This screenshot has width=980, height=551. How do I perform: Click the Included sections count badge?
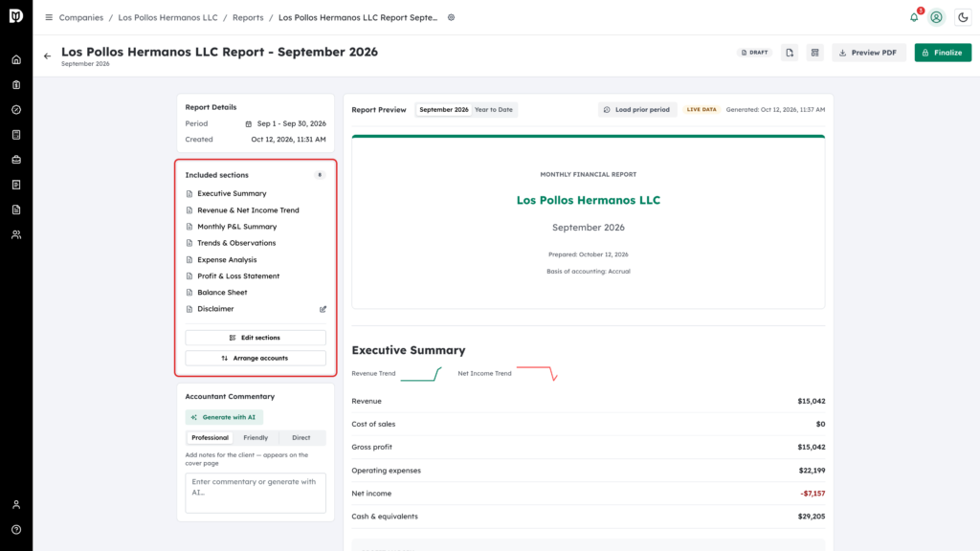pyautogui.click(x=320, y=175)
